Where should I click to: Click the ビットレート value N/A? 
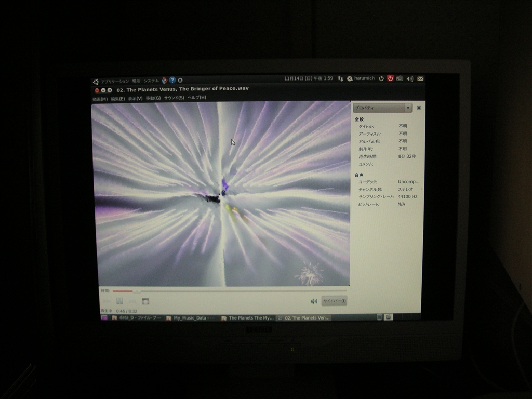pyautogui.click(x=402, y=204)
